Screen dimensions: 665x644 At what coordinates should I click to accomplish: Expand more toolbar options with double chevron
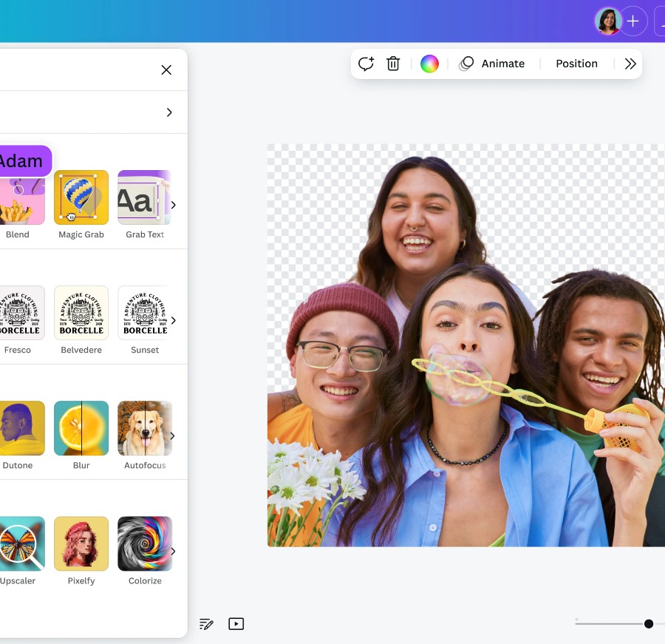(x=630, y=64)
